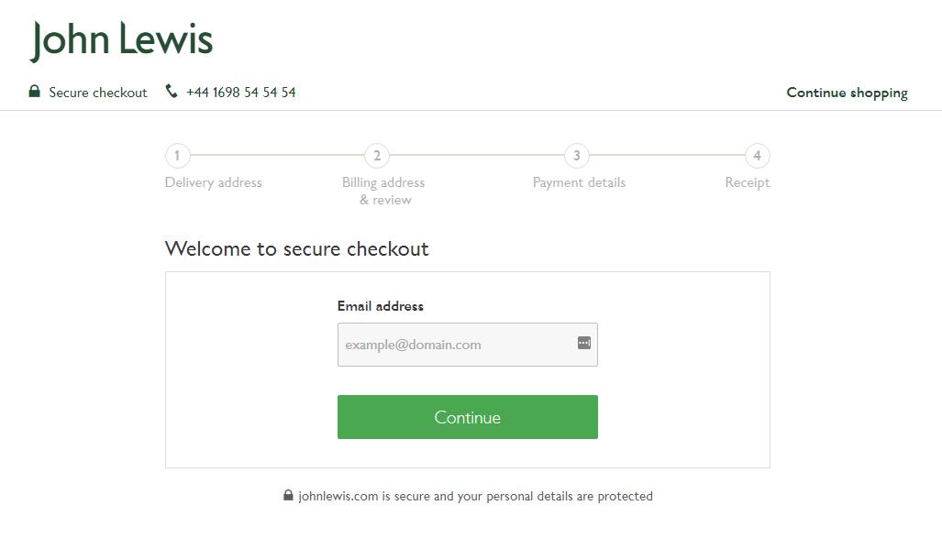Click the Receipt step label

point(747,182)
